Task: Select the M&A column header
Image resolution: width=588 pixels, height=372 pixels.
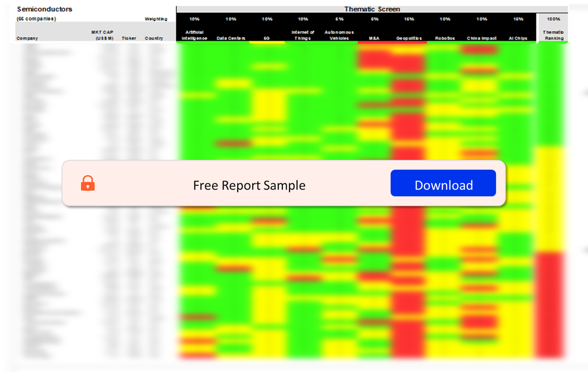Action: pyautogui.click(x=374, y=38)
